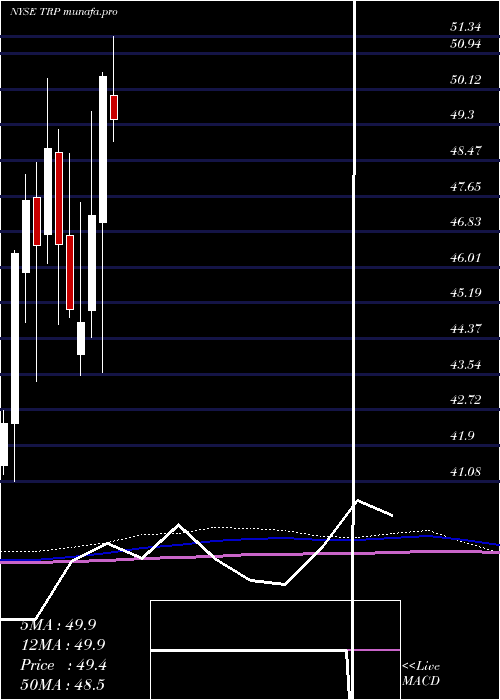Click the last red candlestick near 49.3
The width and height of the screenshot is (500, 700).
pos(114,107)
